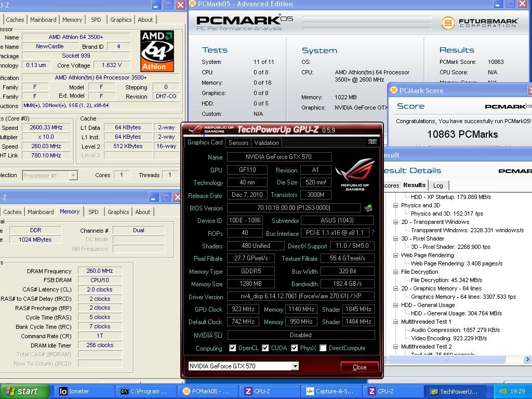
Task: Select the Graphics Card tab in GPU-Z
Action: point(205,142)
